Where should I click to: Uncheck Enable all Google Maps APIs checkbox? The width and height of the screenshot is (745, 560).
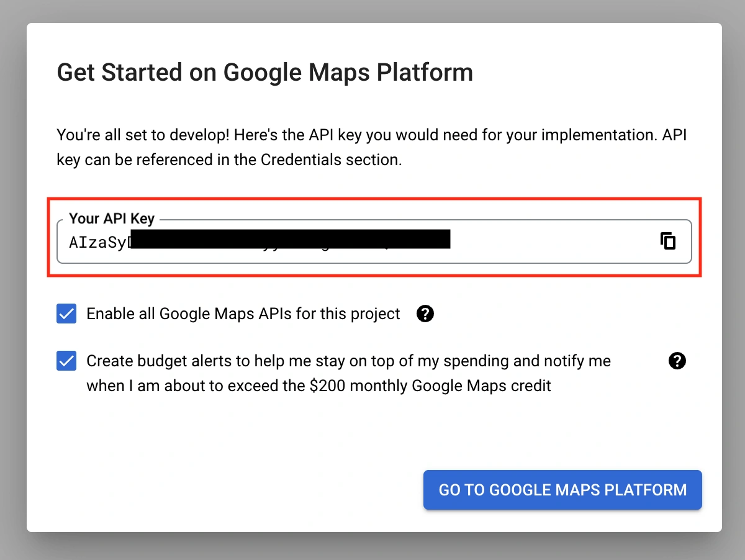66,314
